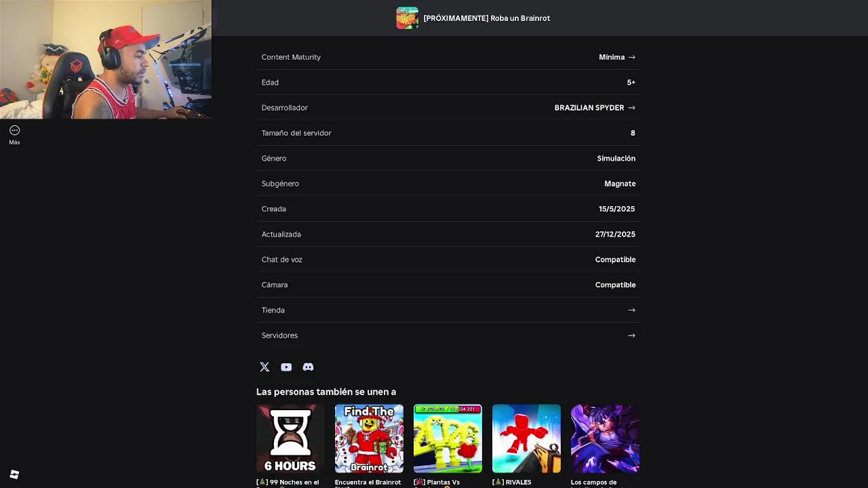Open developer BRAZILIAN SPYDER page
This screenshot has height=488, width=868.
coord(595,108)
